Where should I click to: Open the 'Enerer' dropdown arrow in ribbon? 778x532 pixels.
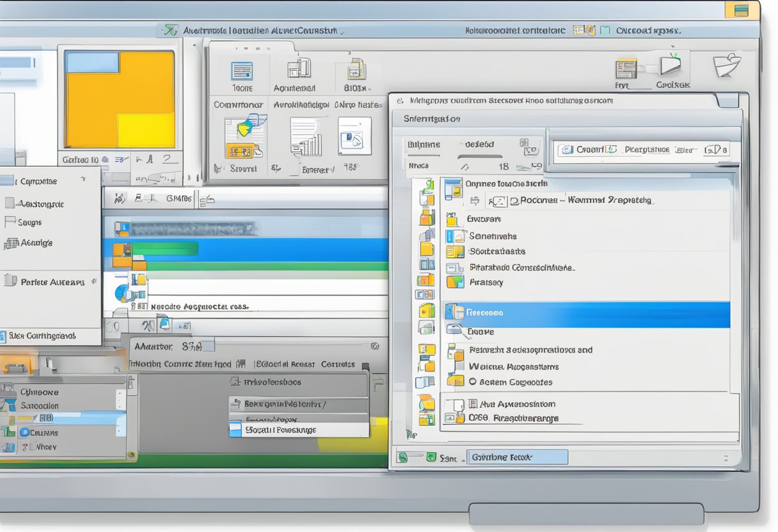333,170
